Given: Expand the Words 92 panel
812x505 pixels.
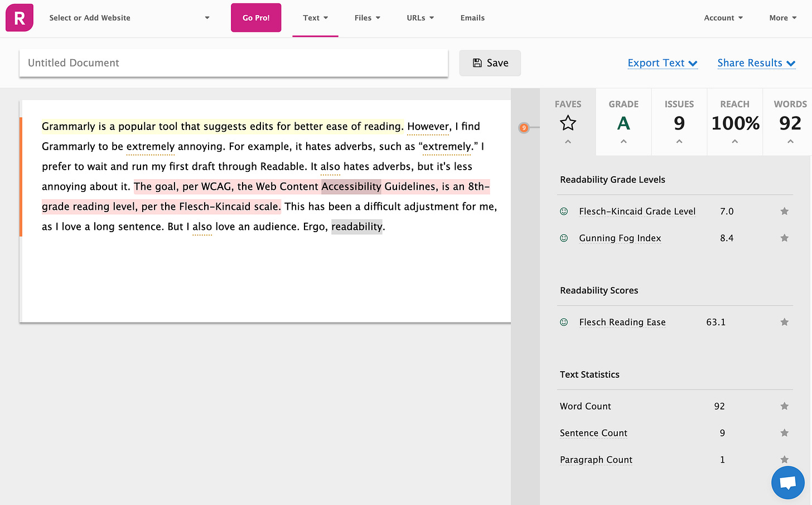Looking at the screenshot, I should 790,142.
